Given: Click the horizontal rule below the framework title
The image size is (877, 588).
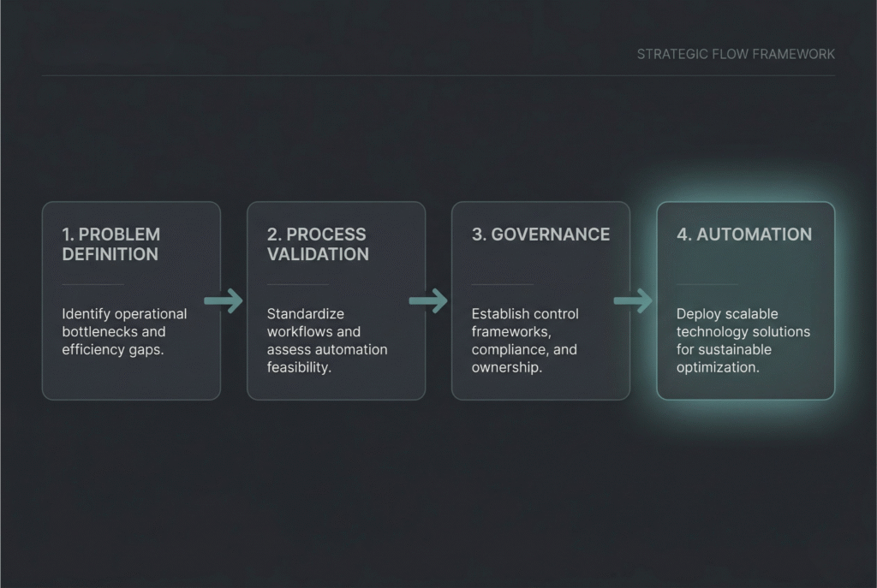Looking at the screenshot, I should tap(438, 76).
